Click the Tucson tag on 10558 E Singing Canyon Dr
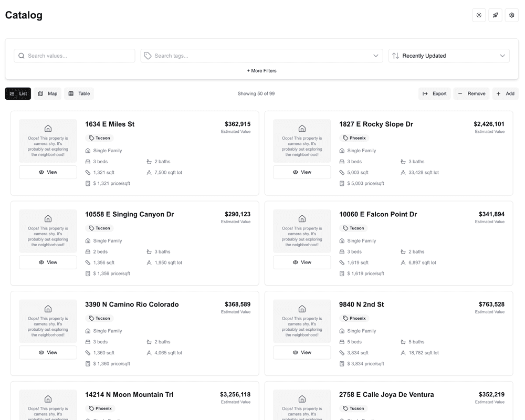 tap(99, 228)
